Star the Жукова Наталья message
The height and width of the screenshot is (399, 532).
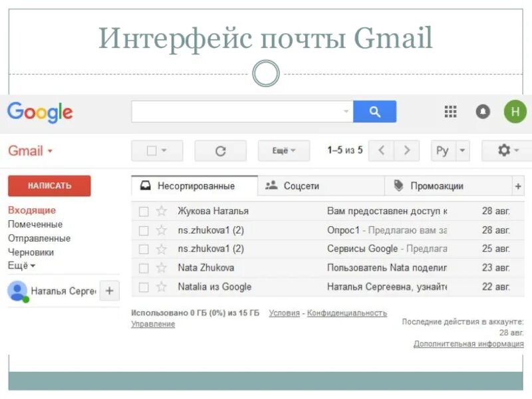coord(162,211)
